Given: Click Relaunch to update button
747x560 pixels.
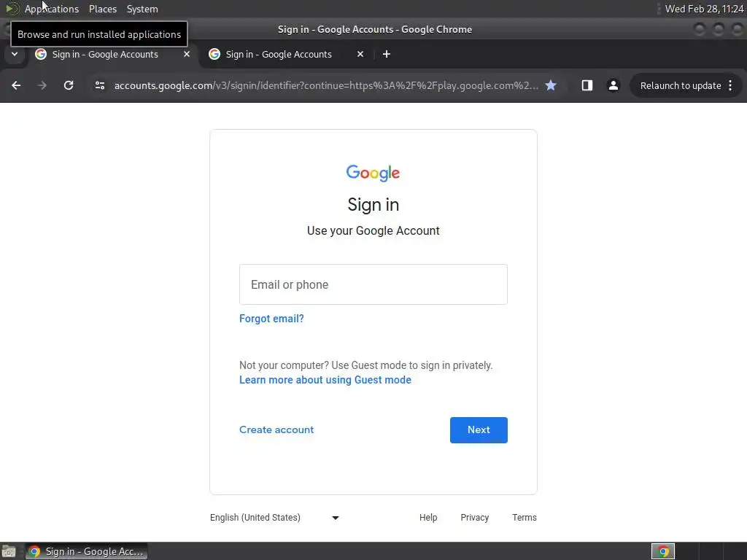Looking at the screenshot, I should click(681, 86).
